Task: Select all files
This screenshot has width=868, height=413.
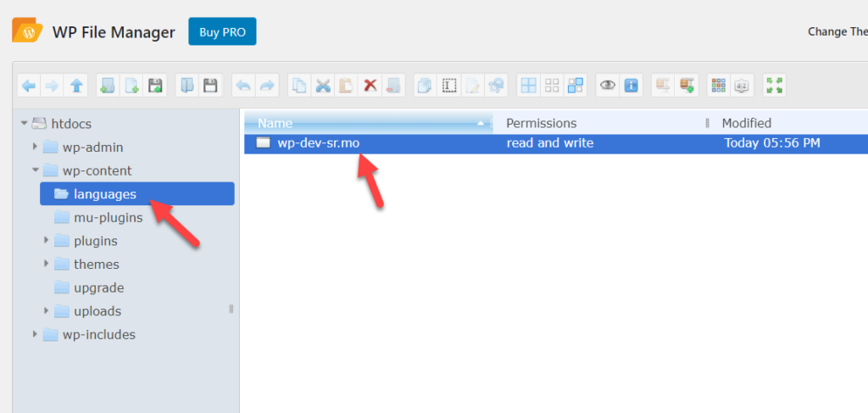Action: [x=529, y=86]
